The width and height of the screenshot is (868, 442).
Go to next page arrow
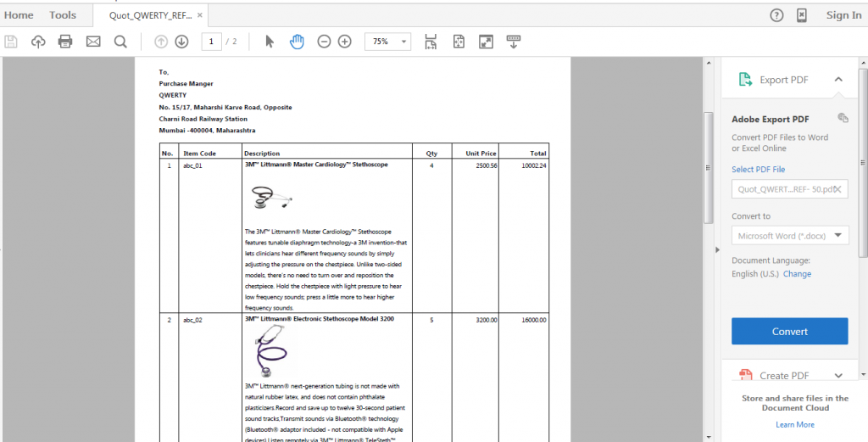point(181,42)
